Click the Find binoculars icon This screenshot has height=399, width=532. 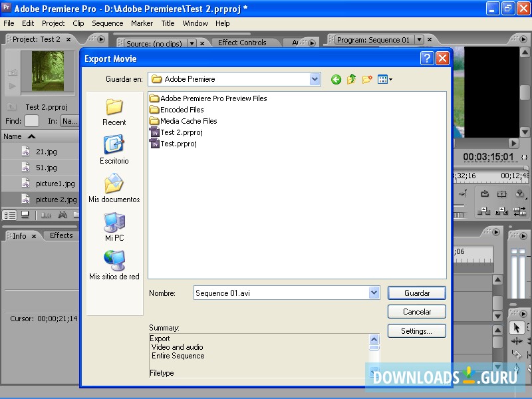coord(62,215)
